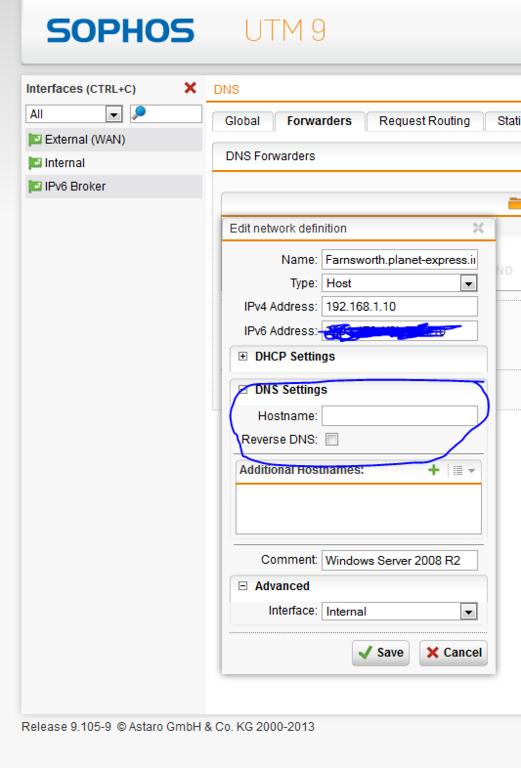Open the orange folder icon in DNS Forwarders
This screenshot has height=768, width=521.
515,203
